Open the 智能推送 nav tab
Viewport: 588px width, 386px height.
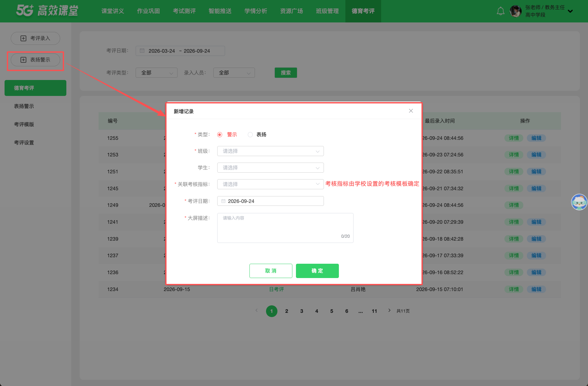pos(220,11)
